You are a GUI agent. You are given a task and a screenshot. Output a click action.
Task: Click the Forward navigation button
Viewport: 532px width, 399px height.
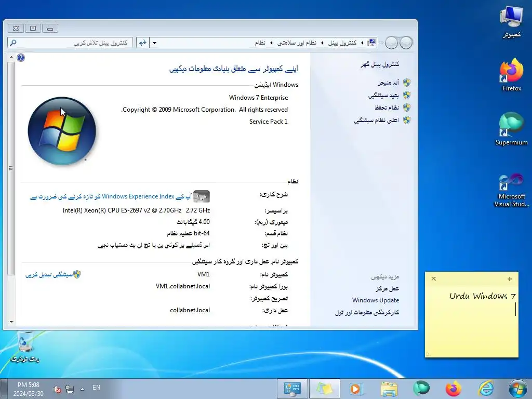pos(391,43)
